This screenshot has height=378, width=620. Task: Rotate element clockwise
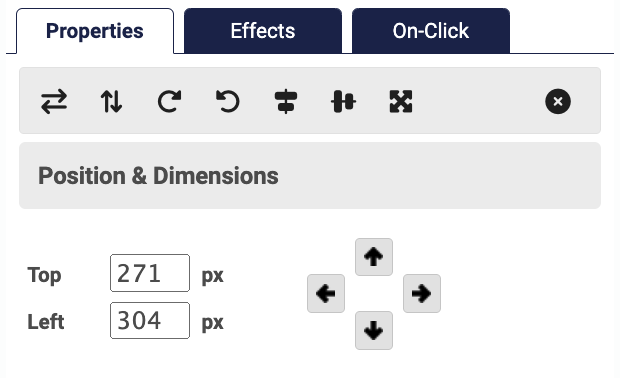(169, 102)
